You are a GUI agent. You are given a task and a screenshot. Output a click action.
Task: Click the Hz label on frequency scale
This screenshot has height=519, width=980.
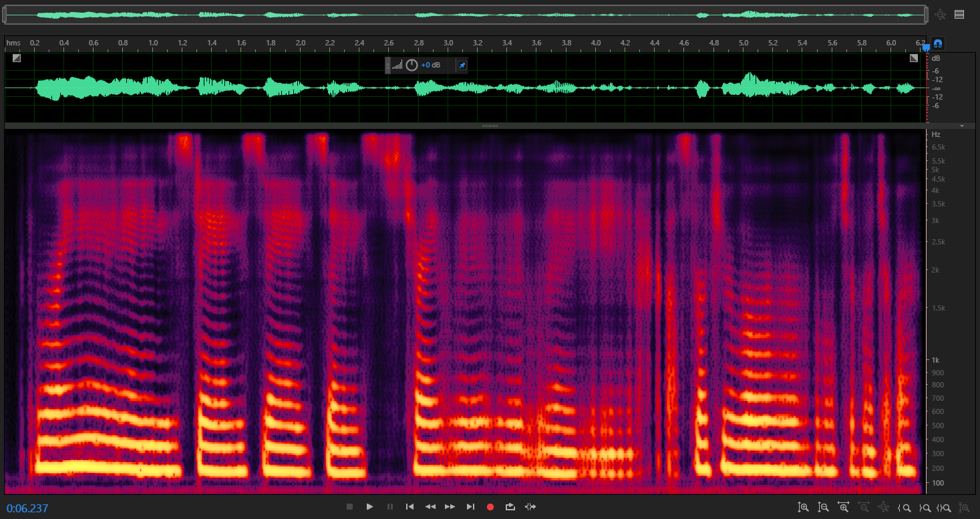(936, 134)
